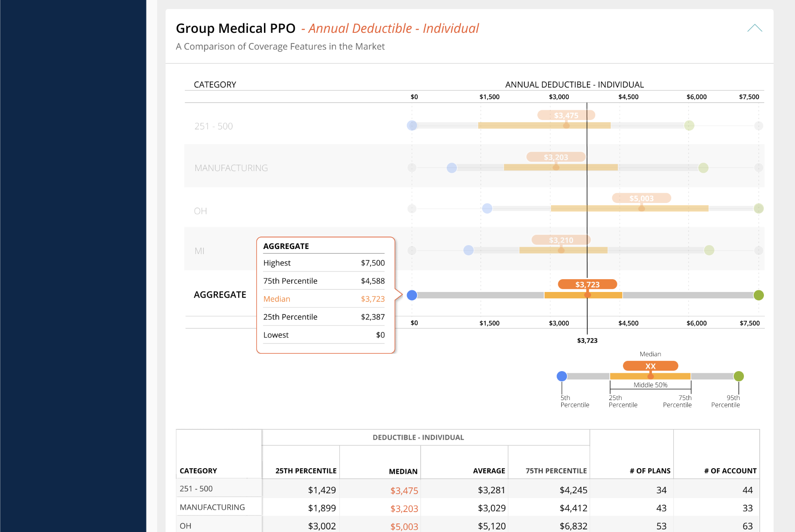
Task: Click the 25th Percentile tooltip row
Action: (x=324, y=317)
